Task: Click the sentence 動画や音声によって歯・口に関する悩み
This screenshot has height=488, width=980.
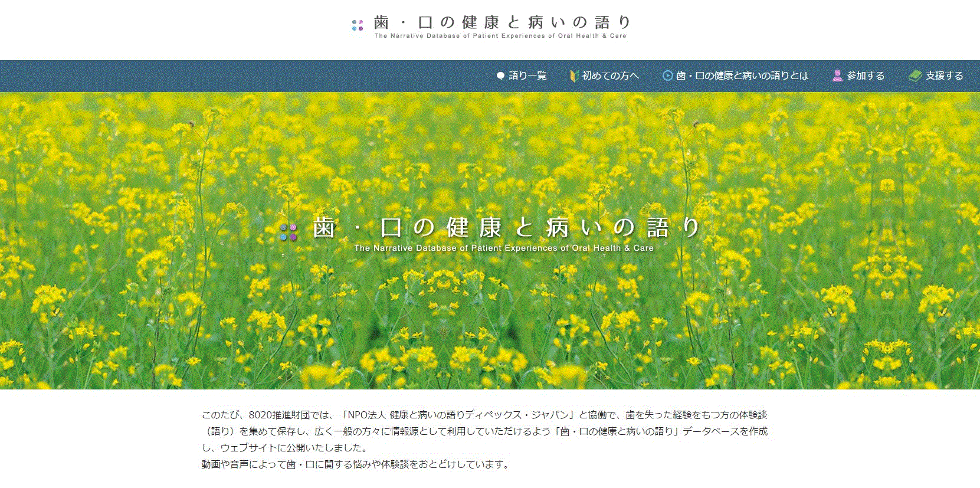Action: pos(356,464)
